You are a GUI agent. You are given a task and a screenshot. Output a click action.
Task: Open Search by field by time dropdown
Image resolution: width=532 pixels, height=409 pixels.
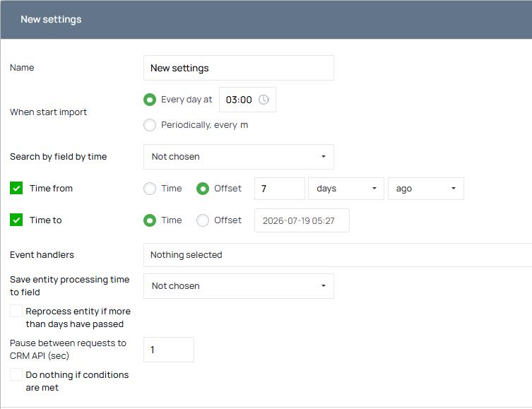(239, 157)
